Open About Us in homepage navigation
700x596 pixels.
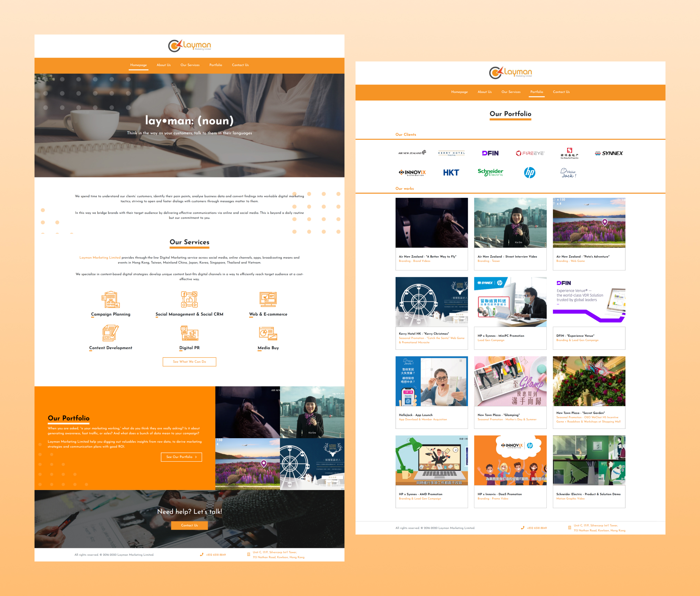point(164,65)
